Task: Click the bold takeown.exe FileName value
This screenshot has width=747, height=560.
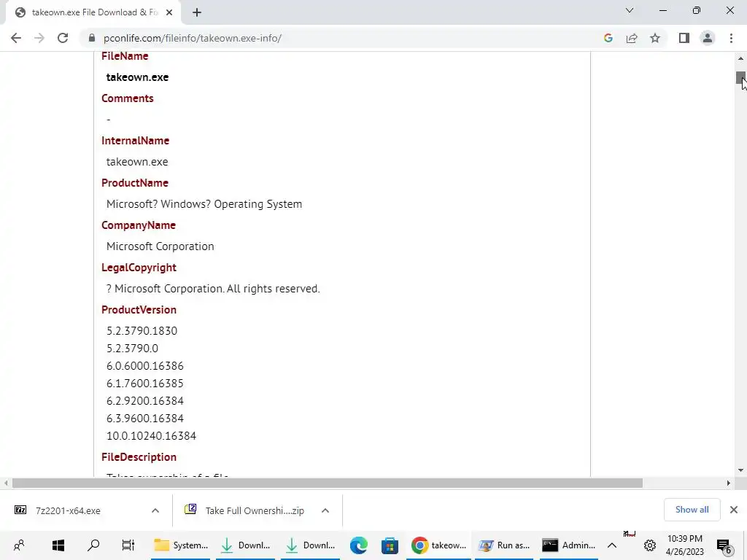Action: click(137, 77)
